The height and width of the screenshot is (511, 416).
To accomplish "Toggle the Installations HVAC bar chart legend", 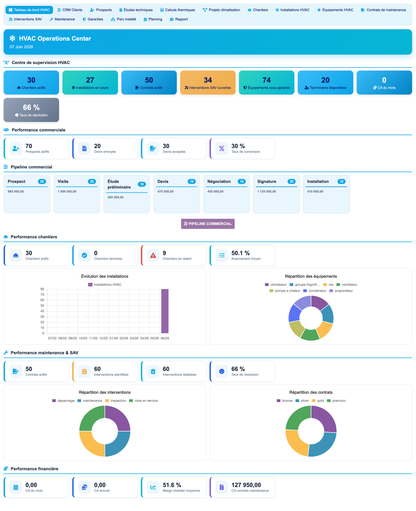I will click(x=105, y=285).
